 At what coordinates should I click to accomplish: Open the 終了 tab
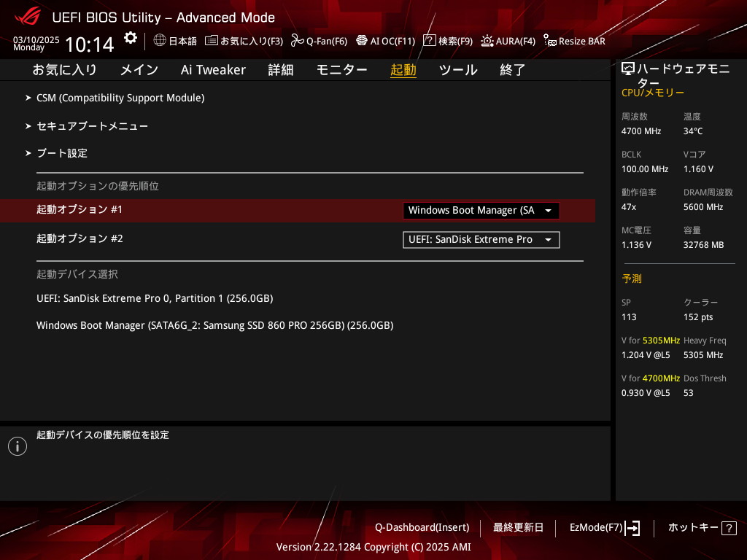pyautogui.click(x=513, y=70)
